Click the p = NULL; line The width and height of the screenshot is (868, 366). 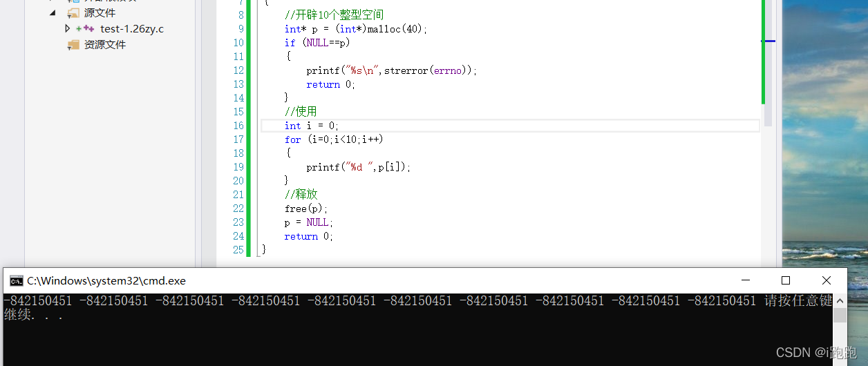(x=309, y=222)
